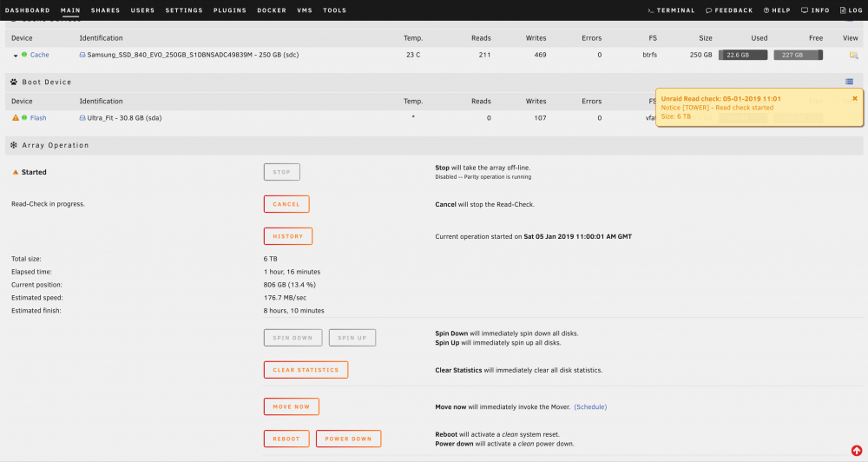Click the Boot Device paw icon

click(x=14, y=82)
